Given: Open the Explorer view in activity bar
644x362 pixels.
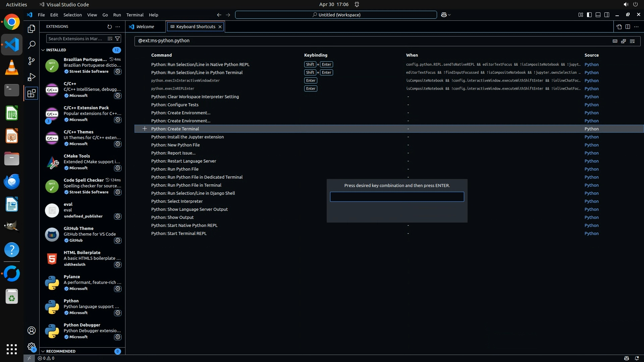Looking at the screenshot, I should point(31,29).
